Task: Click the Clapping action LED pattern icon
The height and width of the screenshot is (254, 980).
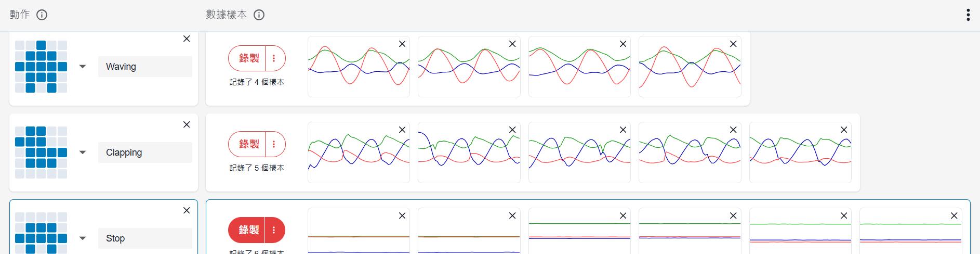Action: pyautogui.click(x=41, y=153)
